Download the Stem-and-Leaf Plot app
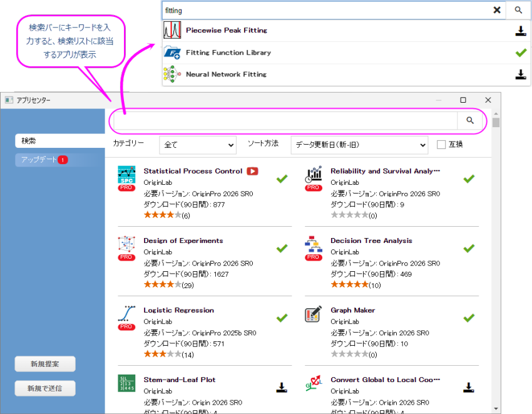 pos(282,388)
